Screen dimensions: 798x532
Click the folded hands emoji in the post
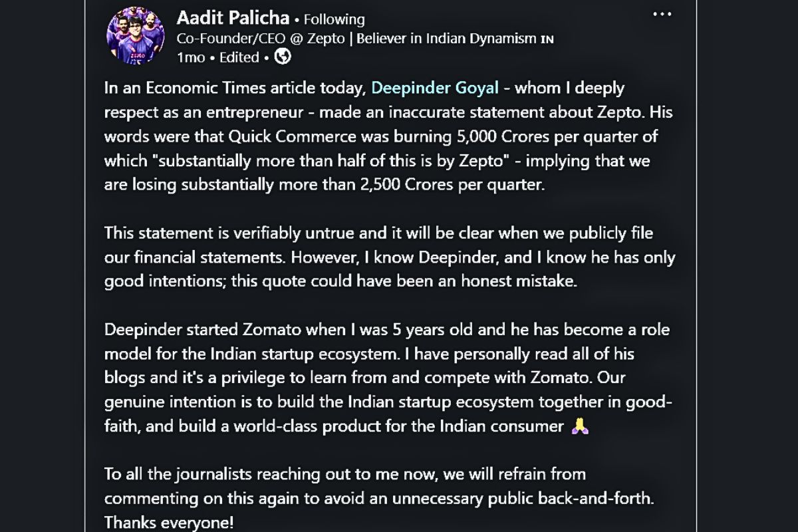pyautogui.click(x=579, y=427)
